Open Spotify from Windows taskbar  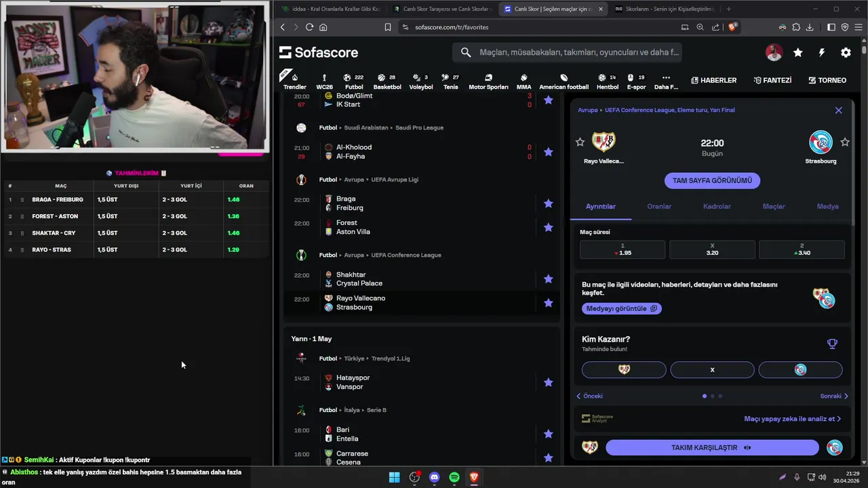click(454, 477)
